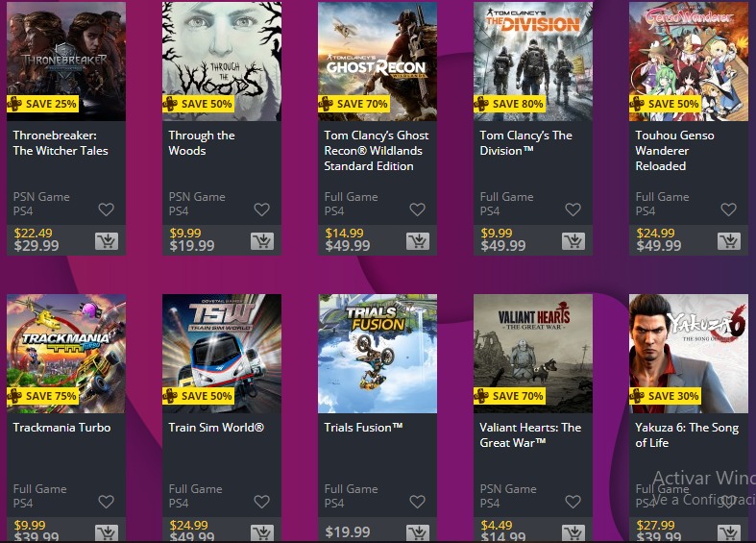The height and width of the screenshot is (543, 756).
Task: Favorite Trials Fusion with the heart icon
Action: pyautogui.click(x=418, y=502)
